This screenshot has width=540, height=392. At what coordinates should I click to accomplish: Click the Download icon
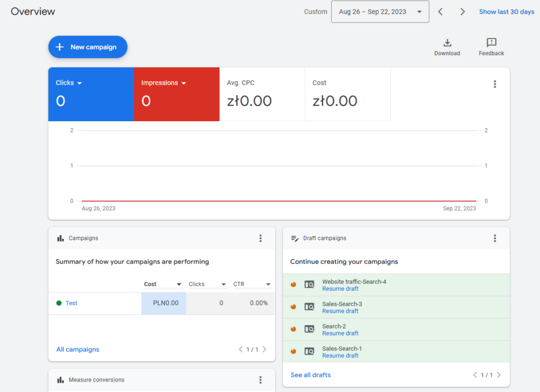(x=447, y=43)
